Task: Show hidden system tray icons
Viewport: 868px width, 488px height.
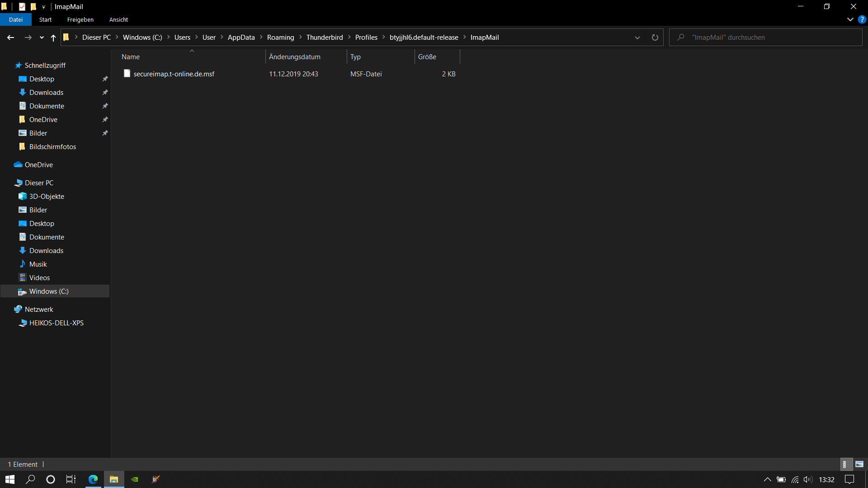Action: [767, 479]
